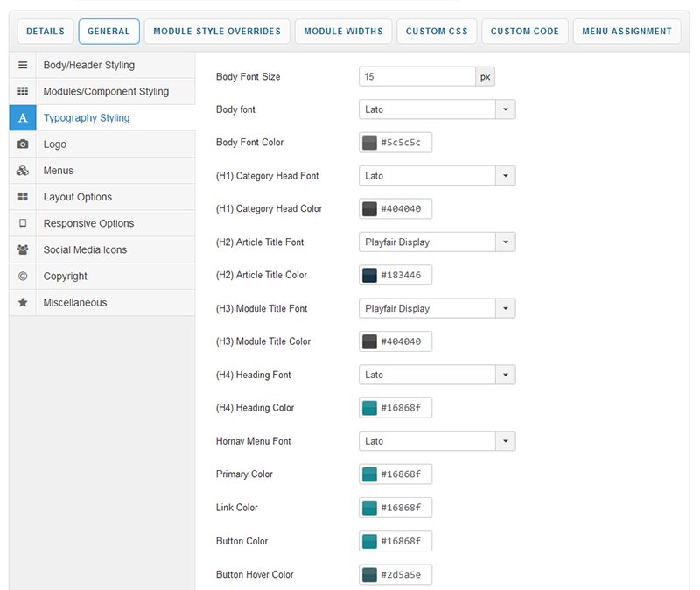
Task: Click the tablet icon for Responsive Options
Action: (x=23, y=223)
